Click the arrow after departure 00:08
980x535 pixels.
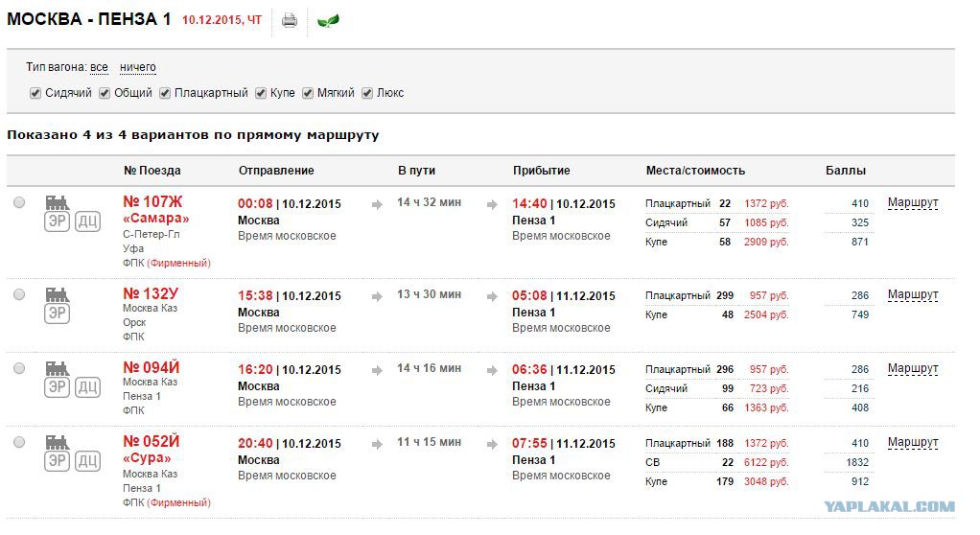coord(377,204)
